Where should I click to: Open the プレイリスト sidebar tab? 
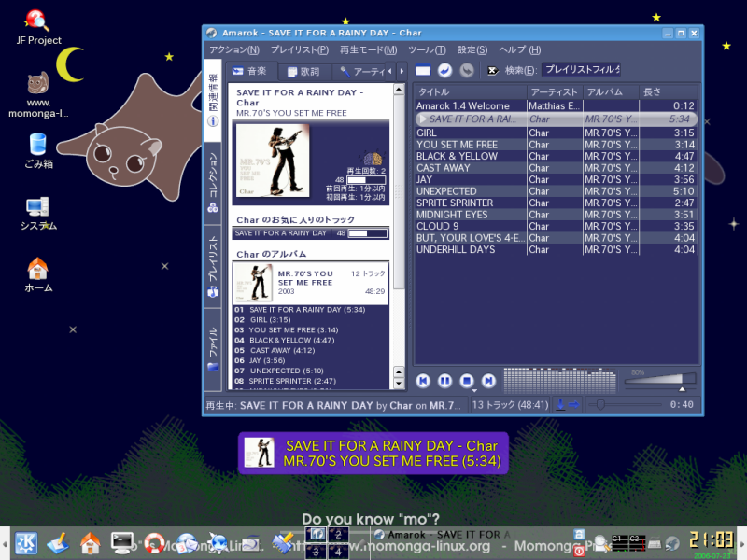click(213, 266)
